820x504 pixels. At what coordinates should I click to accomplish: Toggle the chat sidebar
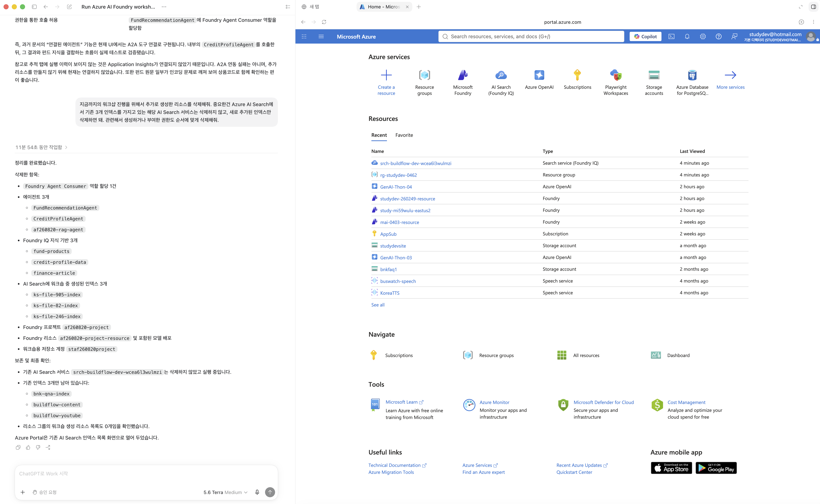click(34, 7)
